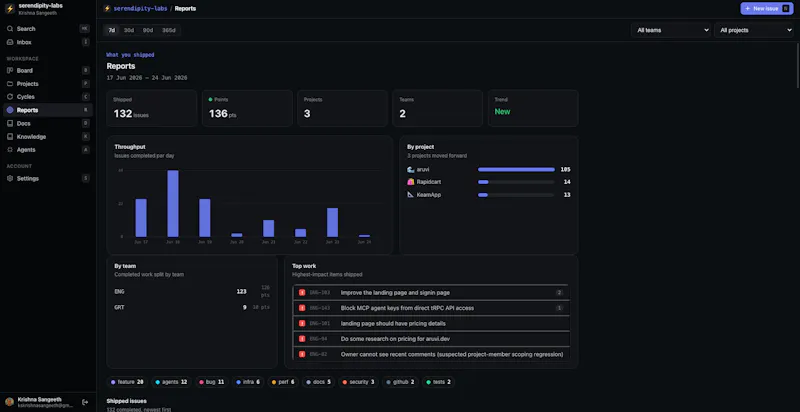Open the Cycles icon in sidebar
This screenshot has width=800, height=412.
pyautogui.click(x=10, y=97)
